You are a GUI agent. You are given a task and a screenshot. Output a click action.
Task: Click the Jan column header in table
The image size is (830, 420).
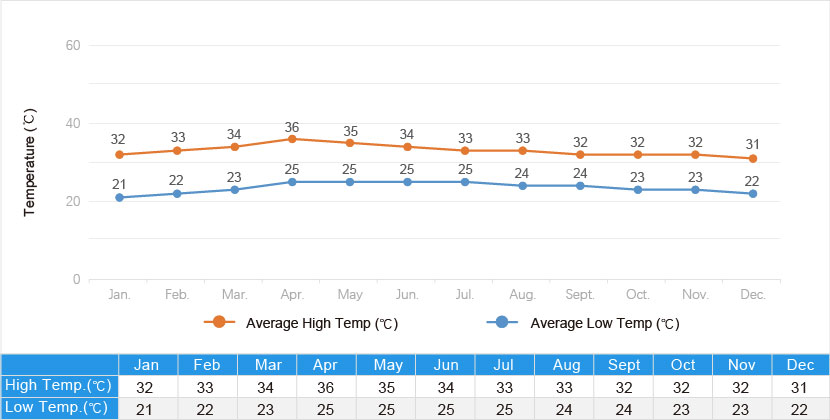[x=148, y=364]
